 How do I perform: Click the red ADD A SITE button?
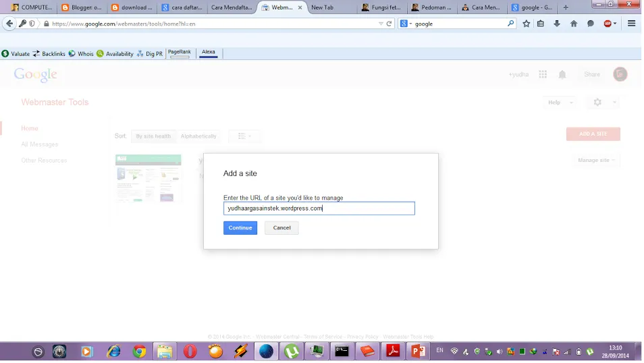[593, 134]
